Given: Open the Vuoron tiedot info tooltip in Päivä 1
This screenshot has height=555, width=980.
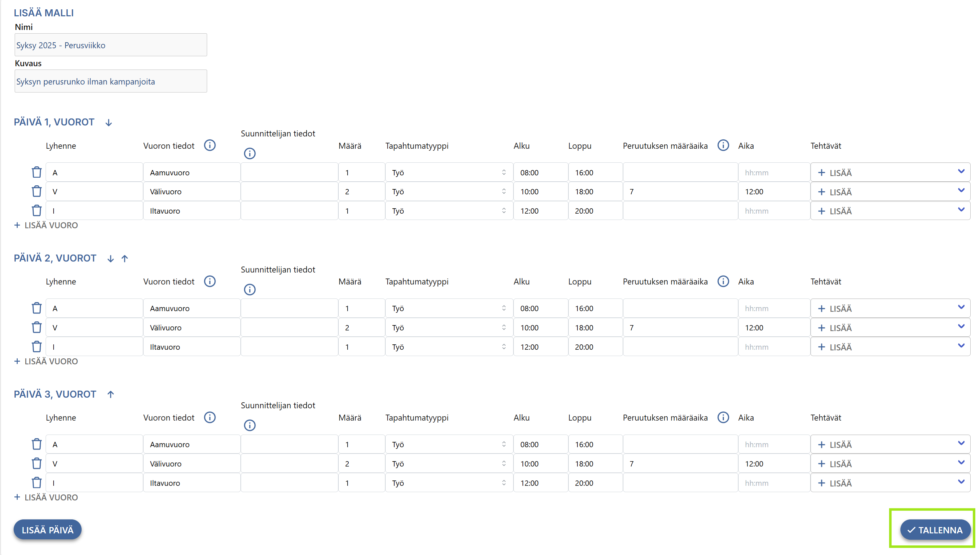Looking at the screenshot, I should click(x=210, y=145).
